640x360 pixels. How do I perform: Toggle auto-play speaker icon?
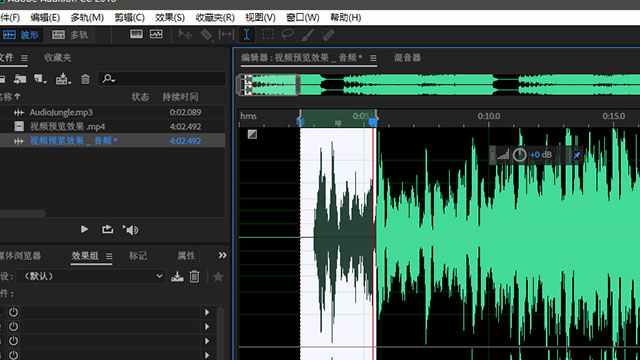click(131, 230)
